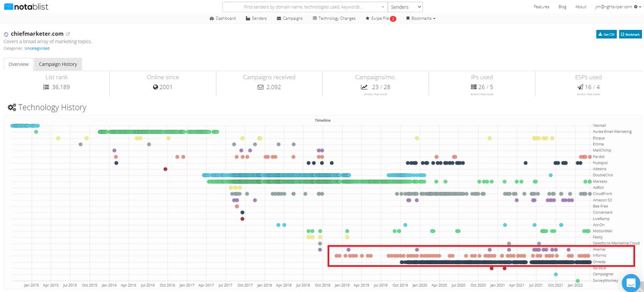
Task: Go to Dashboard in the navigation bar
Action: tap(222, 18)
